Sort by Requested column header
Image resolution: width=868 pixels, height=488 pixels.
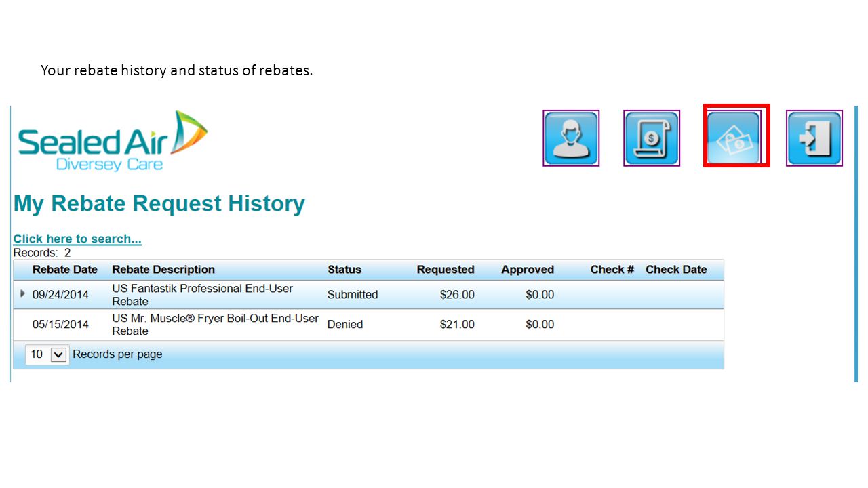[446, 269]
